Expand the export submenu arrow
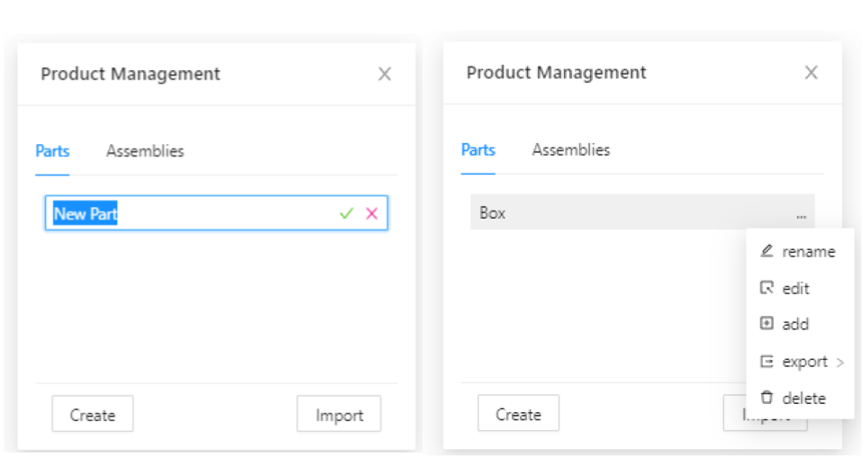 point(839,363)
